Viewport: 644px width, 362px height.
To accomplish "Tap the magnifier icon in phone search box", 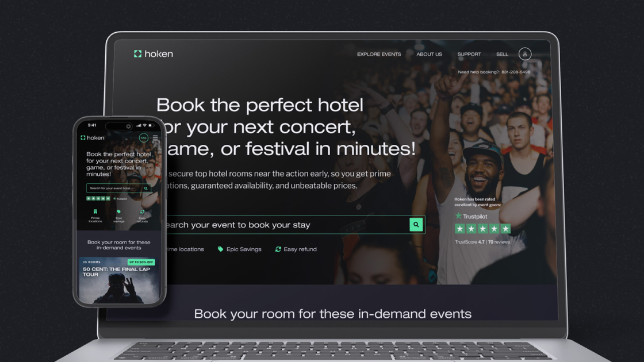I will pyautogui.click(x=146, y=188).
